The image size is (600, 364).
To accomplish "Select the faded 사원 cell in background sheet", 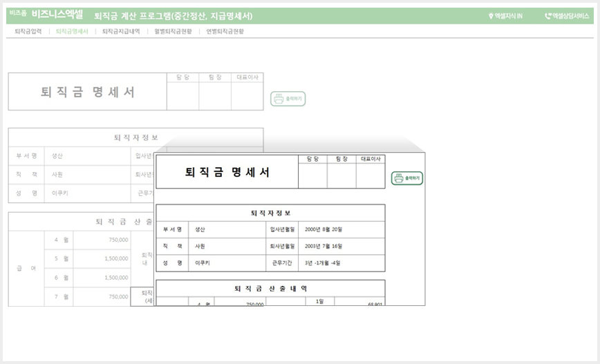I will [88, 174].
